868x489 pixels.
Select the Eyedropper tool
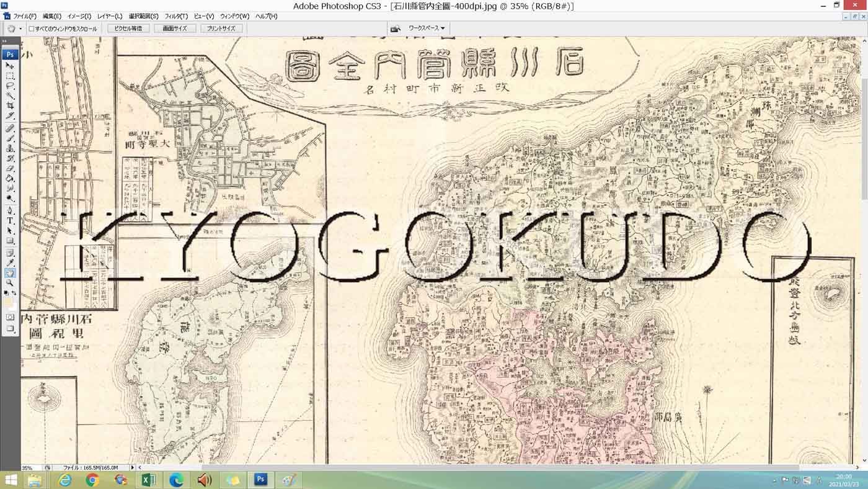10,262
